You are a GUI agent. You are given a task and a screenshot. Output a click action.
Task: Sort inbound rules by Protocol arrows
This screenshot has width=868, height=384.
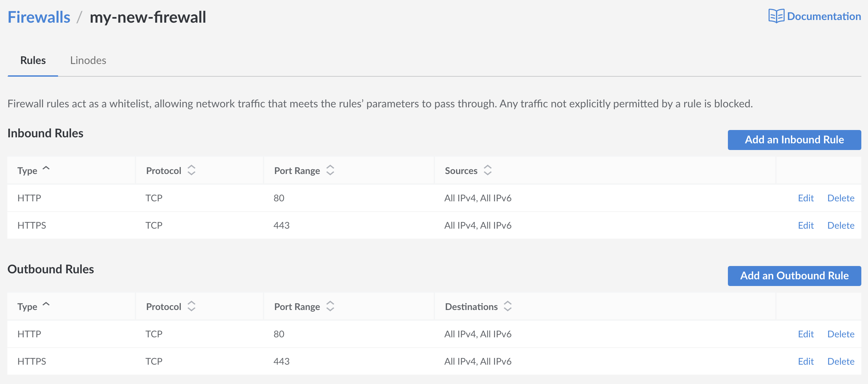(191, 170)
